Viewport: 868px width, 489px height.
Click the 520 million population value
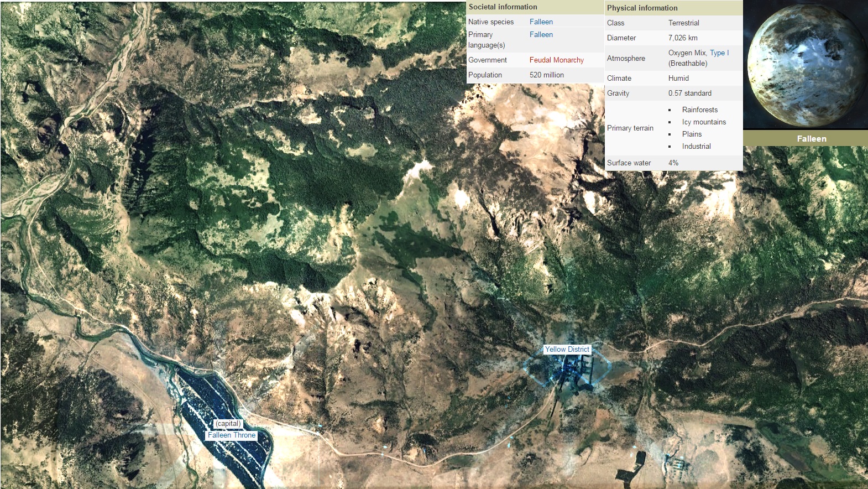coord(546,75)
